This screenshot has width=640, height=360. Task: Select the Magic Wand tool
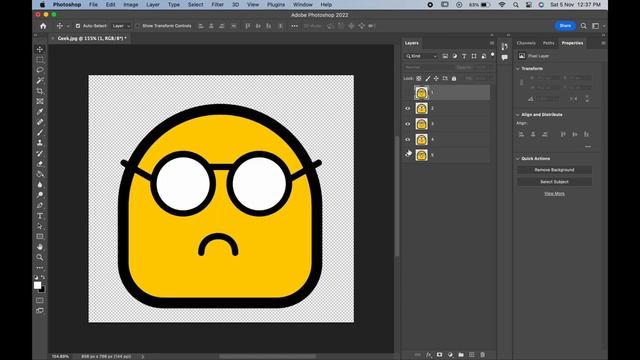40,80
